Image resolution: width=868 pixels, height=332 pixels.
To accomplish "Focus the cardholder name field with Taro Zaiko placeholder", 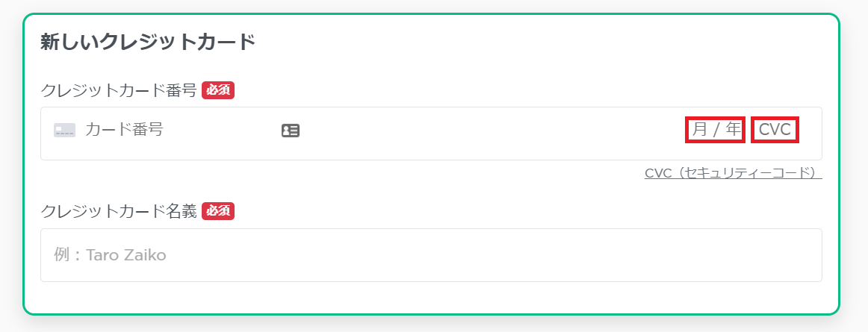I will pyautogui.click(x=431, y=255).
